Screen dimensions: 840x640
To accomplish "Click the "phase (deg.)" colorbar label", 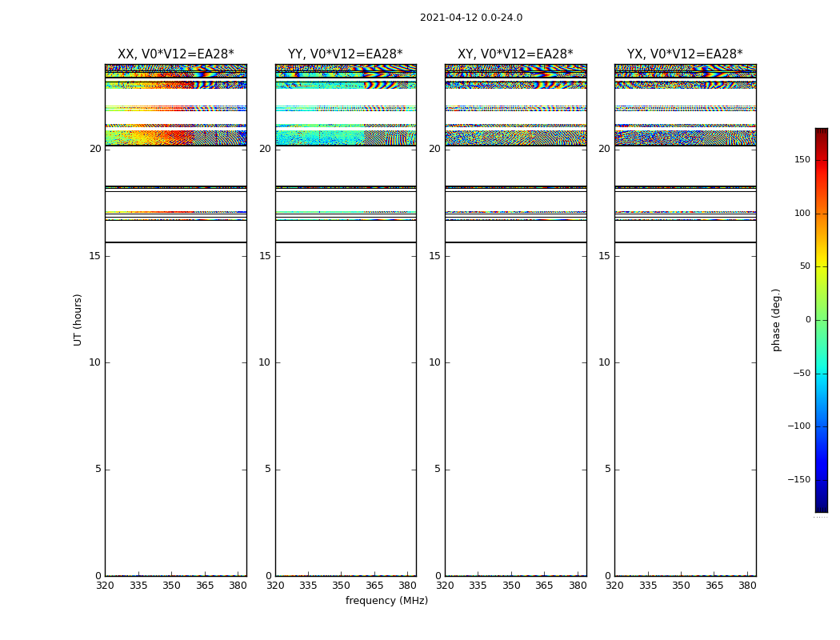I will point(776,320).
